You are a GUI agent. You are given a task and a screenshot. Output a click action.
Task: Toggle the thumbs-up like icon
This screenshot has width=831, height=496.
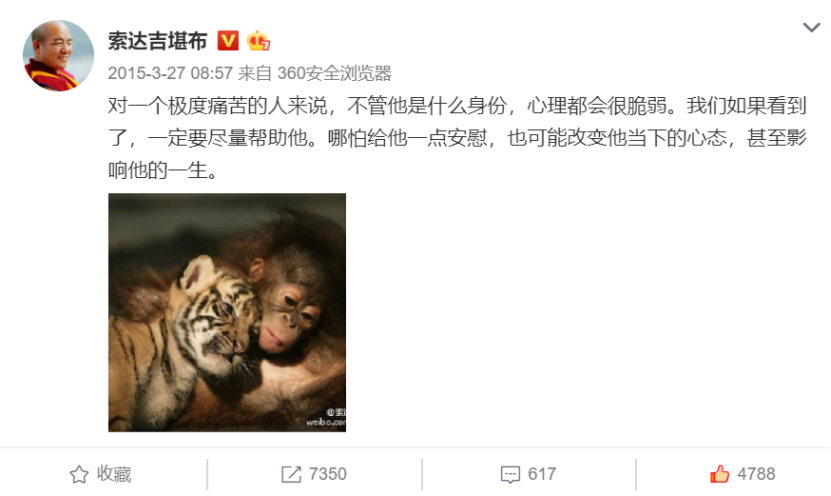[719, 474]
